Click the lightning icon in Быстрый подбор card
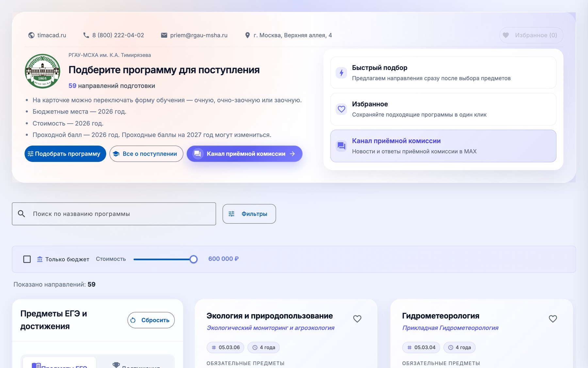The image size is (588, 368). pyautogui.click(x=341, y=73)
